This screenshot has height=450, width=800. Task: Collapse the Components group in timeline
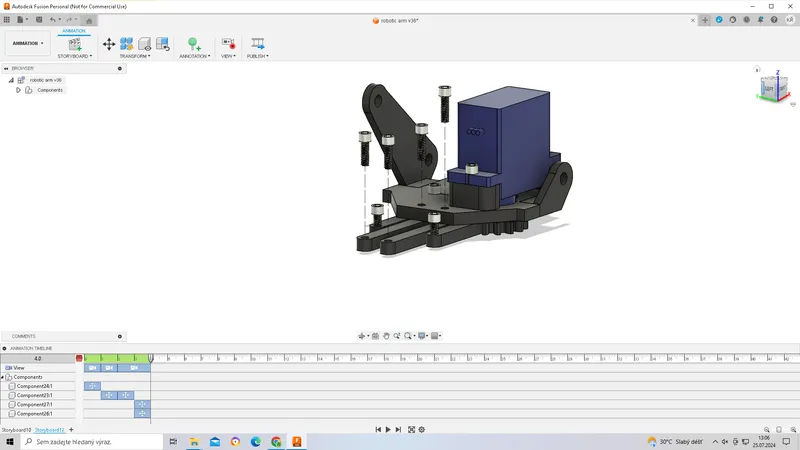tap(2, 377)
